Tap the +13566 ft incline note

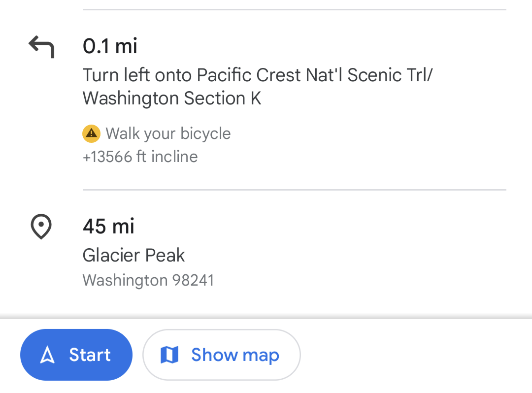pyautogui.click(x=140, y=157)
